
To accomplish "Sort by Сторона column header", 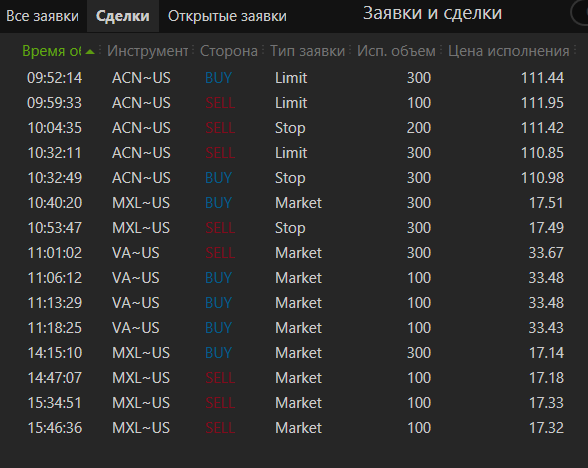I will tap(229, 51).
